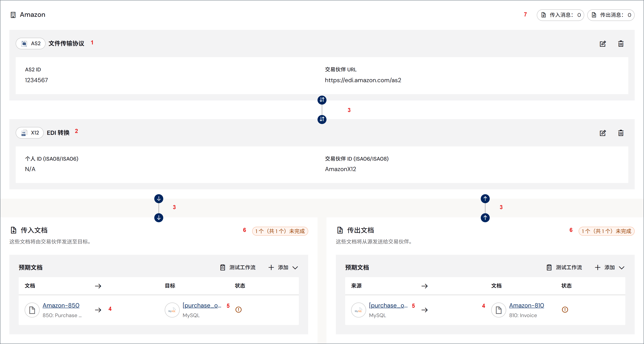The height and width of the screenshot is (344, 644).
Task: Expand 添加 dropdown in outbound expected documents
Action: 609,267
